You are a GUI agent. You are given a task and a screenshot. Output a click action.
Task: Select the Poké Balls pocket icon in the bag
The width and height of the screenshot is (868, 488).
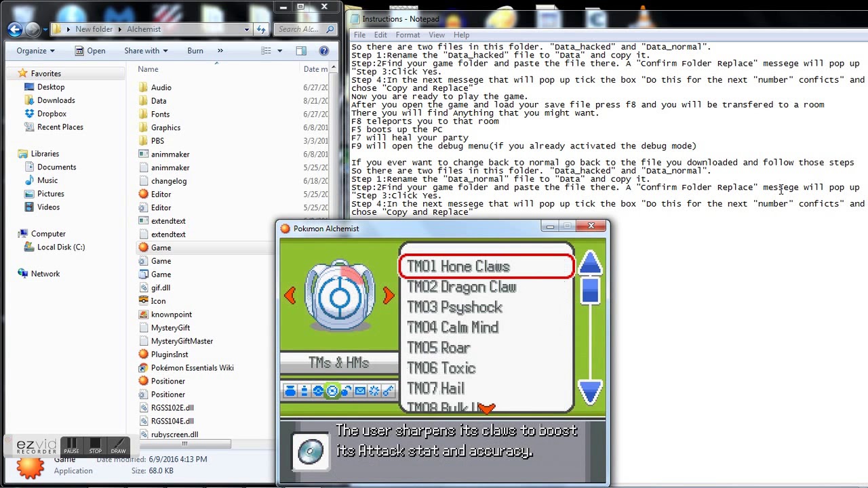pyautogui.click(x=318, y=391)
